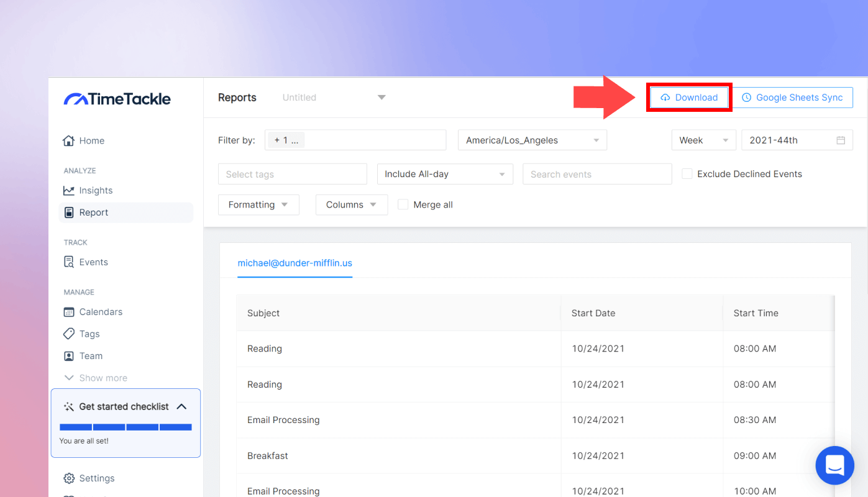The image size is (868, 497).
Task: Click the Home house icon
Action: 68,140
